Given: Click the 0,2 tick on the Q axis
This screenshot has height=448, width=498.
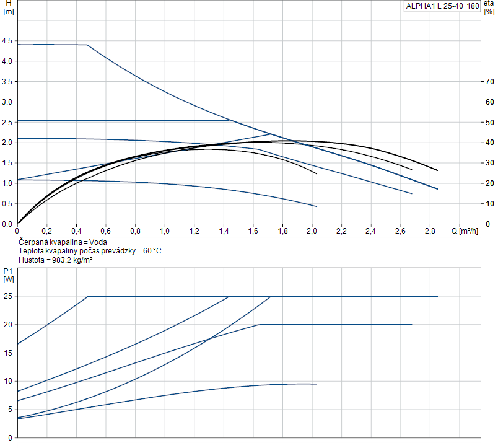Looking at the screenshot, I should point(47,231).
